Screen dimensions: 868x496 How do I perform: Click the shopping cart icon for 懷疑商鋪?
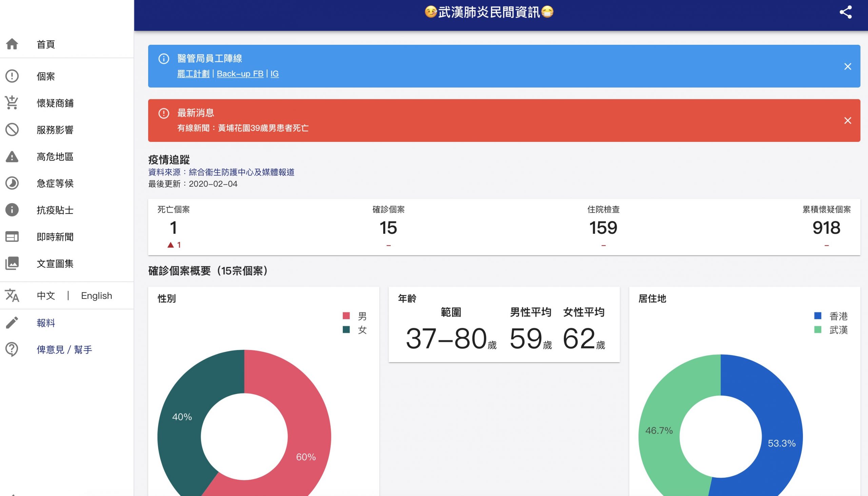point(12,102)
